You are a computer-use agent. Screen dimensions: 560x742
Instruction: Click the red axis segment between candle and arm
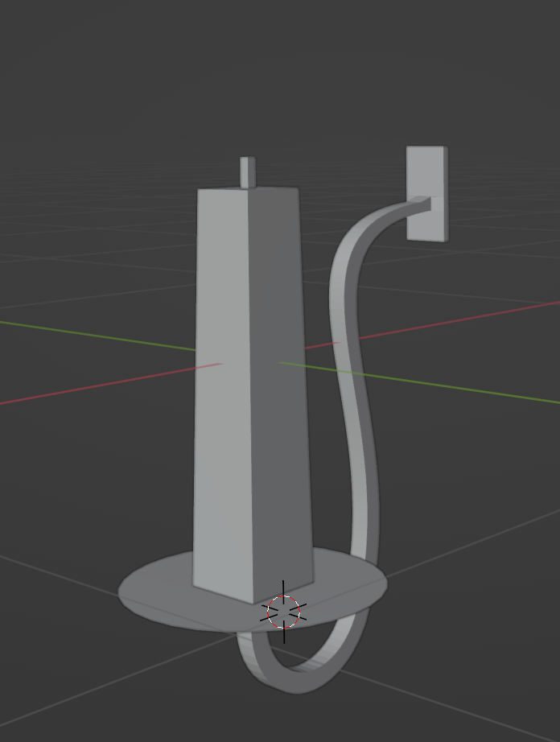point(320,345)
